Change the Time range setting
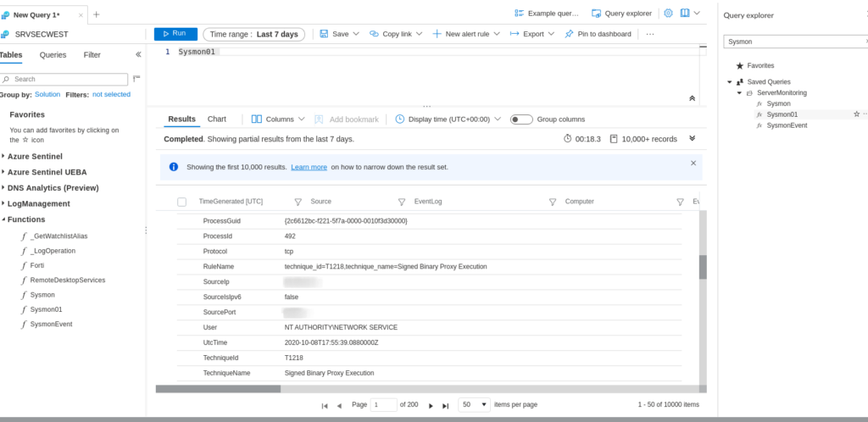This screenshot has height=422, width=868. tap(254, 34)
